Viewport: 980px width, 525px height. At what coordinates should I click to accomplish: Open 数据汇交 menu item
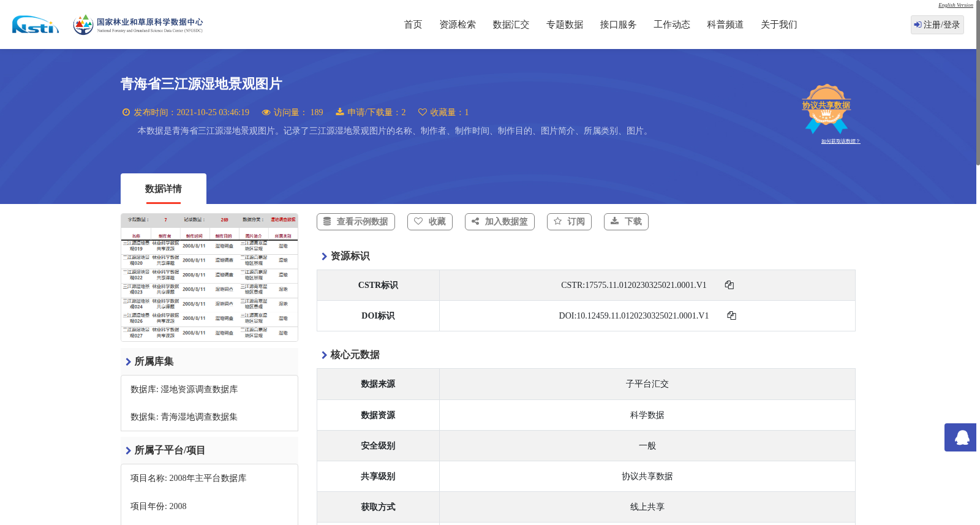[511, 25]
